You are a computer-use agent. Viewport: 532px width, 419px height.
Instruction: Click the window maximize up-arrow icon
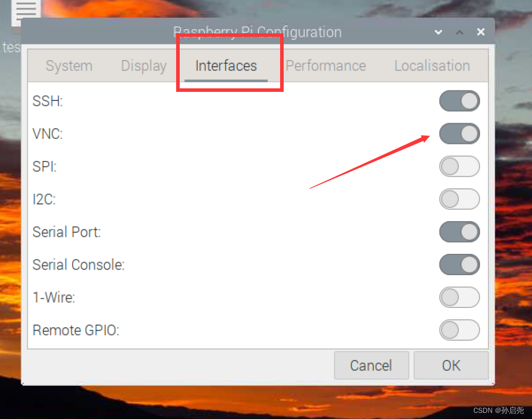tap(460, 32)
